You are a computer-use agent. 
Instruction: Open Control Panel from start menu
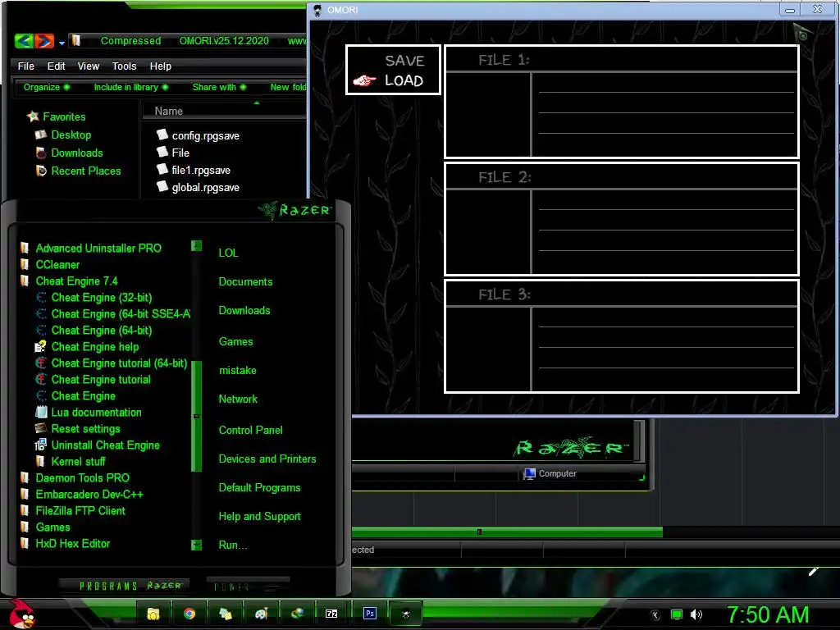pyautogui.click(x=250, y=430)
